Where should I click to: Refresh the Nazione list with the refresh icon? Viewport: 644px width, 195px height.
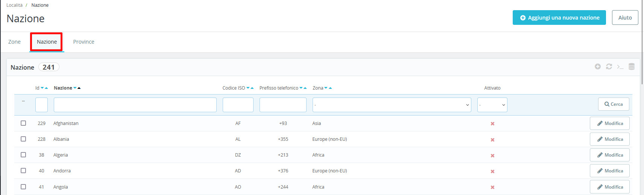[609, 67]
